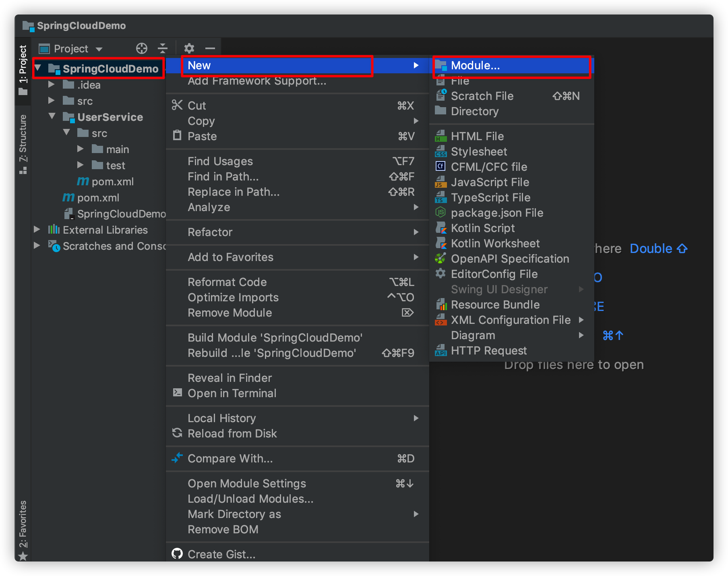Select UserService pom.xml file
This screenshot has height=576, width=728.
pos(105,181)
